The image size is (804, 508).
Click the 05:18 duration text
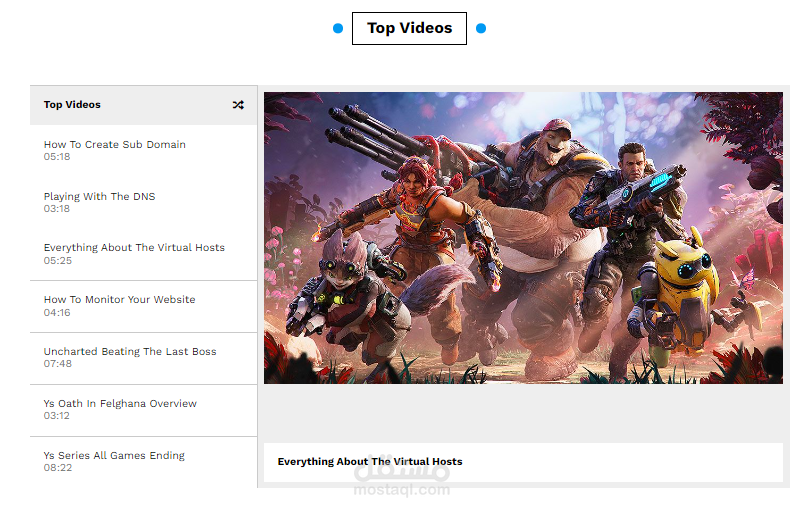coord(57,157)
